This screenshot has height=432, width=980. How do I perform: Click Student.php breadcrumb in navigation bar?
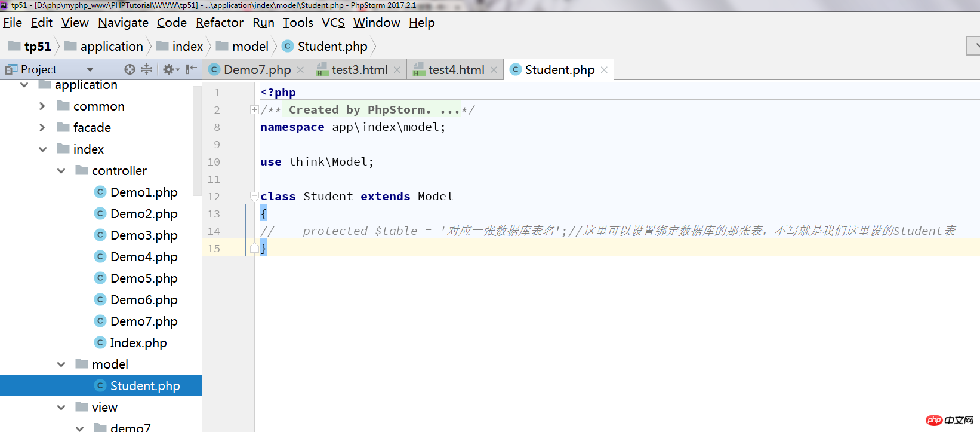(325, 46)
